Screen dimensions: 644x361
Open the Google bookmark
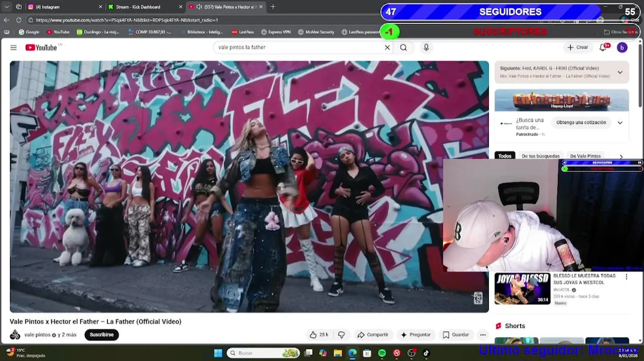(29, 32)
